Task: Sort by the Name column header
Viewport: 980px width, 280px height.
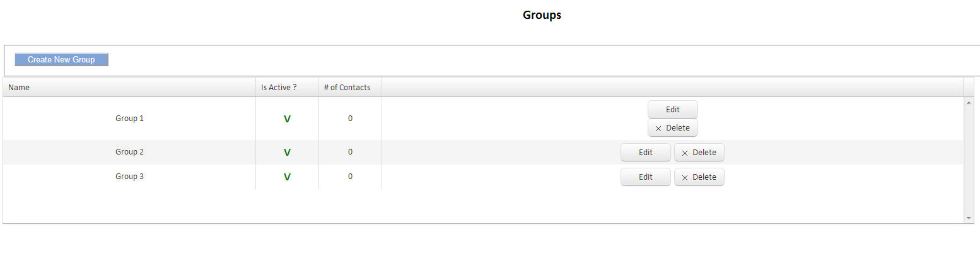Action: [x=19, y=88]
